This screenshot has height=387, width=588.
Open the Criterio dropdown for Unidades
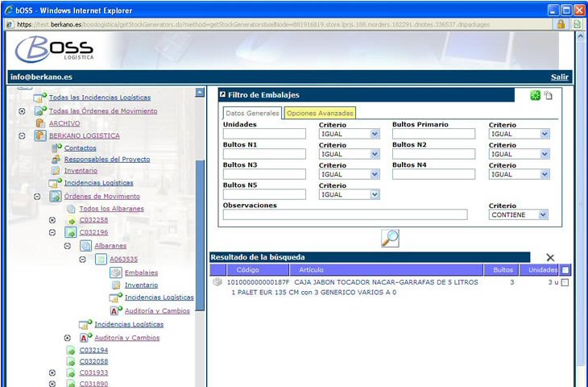point(349,134)
